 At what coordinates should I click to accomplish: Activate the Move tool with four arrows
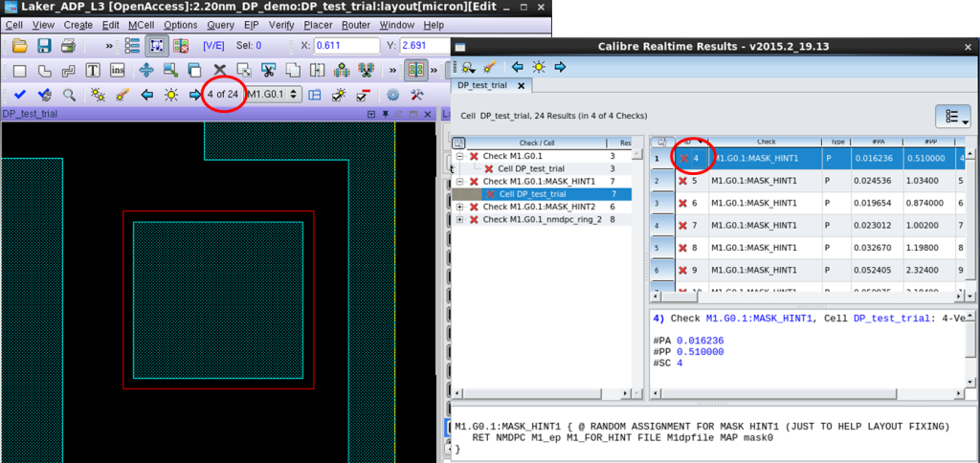click(x=145, y=70)
